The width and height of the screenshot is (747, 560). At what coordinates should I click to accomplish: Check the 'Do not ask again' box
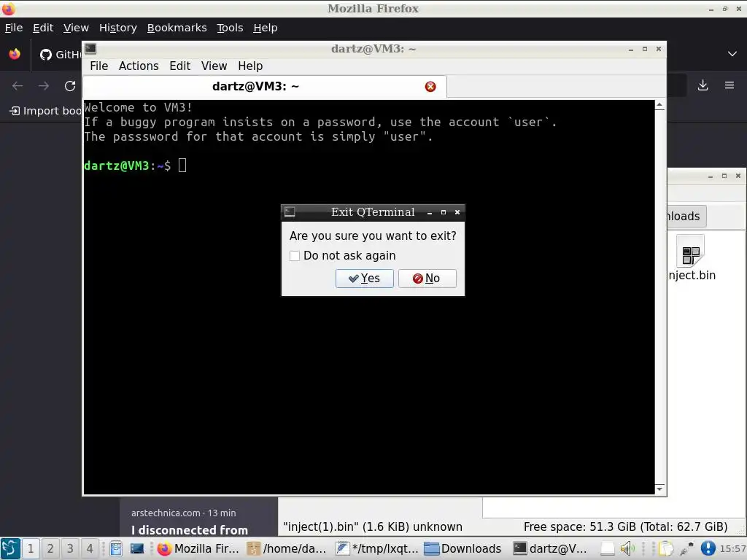[295, 256]
